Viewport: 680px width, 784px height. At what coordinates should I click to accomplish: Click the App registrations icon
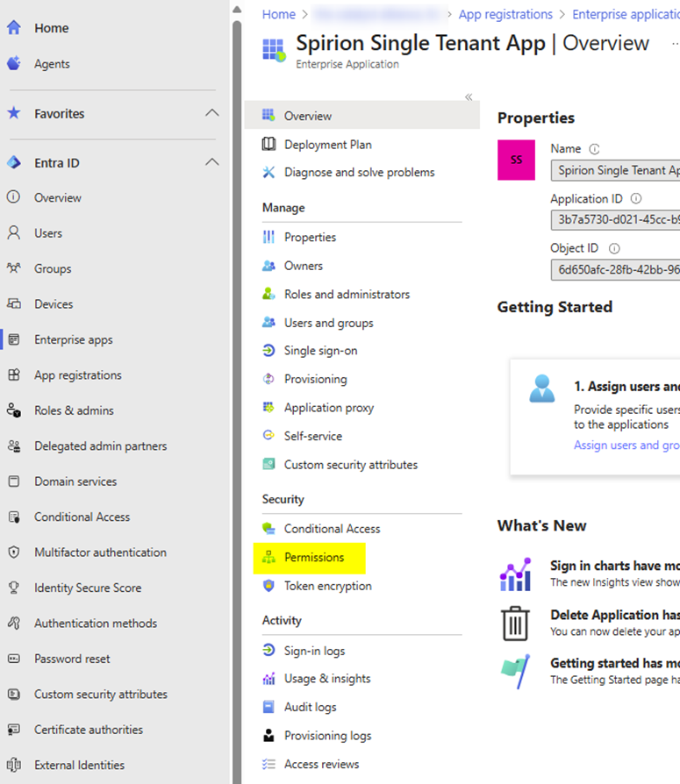click(14, 374)
